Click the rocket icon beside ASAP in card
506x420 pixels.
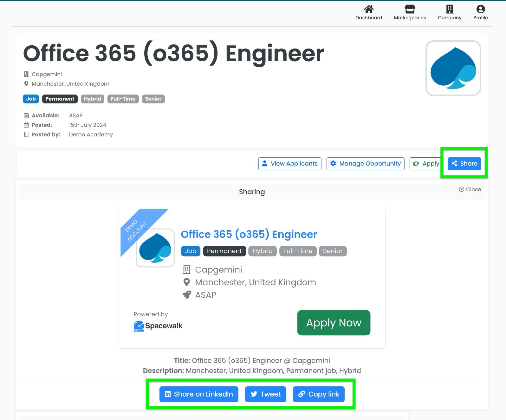pos(187,295)
